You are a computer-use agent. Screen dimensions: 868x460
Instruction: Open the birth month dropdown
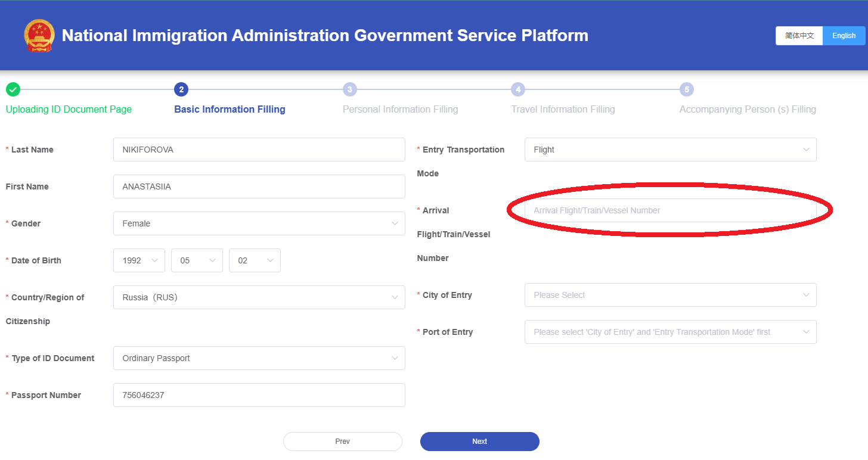(197, 260)
